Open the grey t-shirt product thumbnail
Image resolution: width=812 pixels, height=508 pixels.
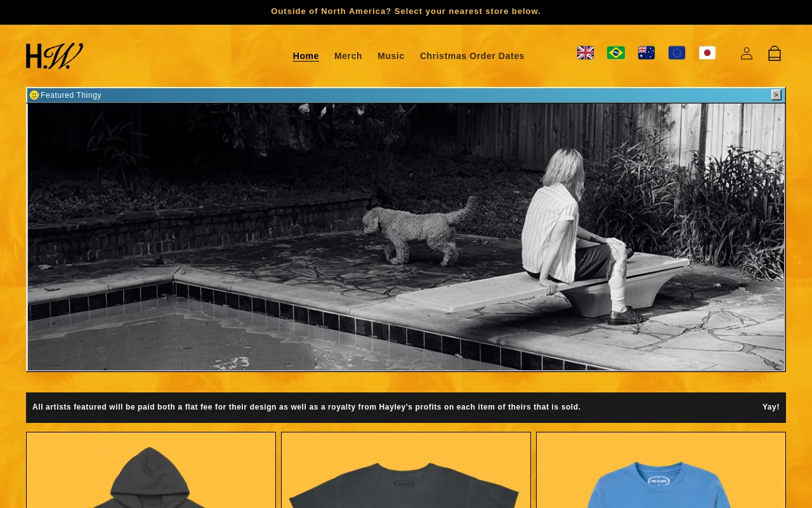(x=406, y=470)
